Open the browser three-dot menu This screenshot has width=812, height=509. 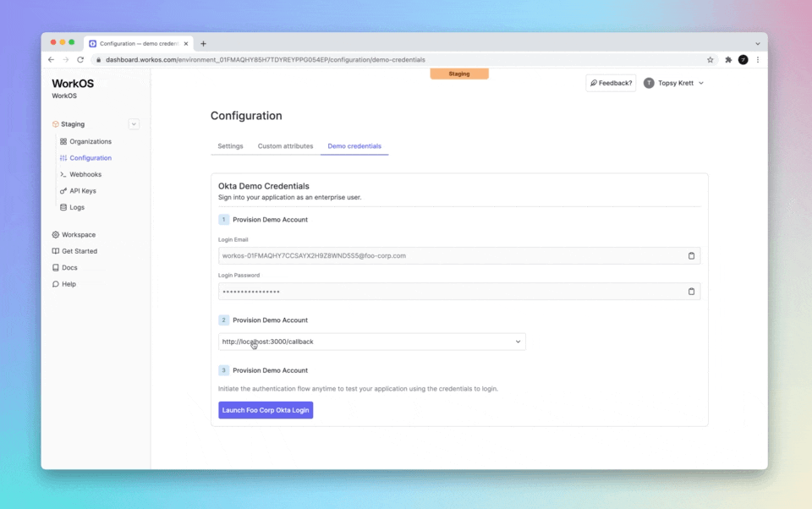[x=758, y=59]
